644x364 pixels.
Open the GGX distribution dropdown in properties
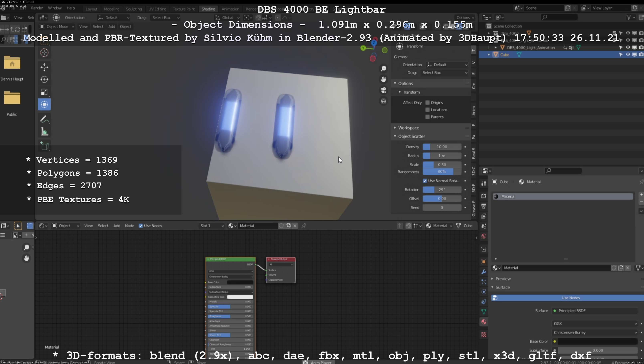coord(594,324)
